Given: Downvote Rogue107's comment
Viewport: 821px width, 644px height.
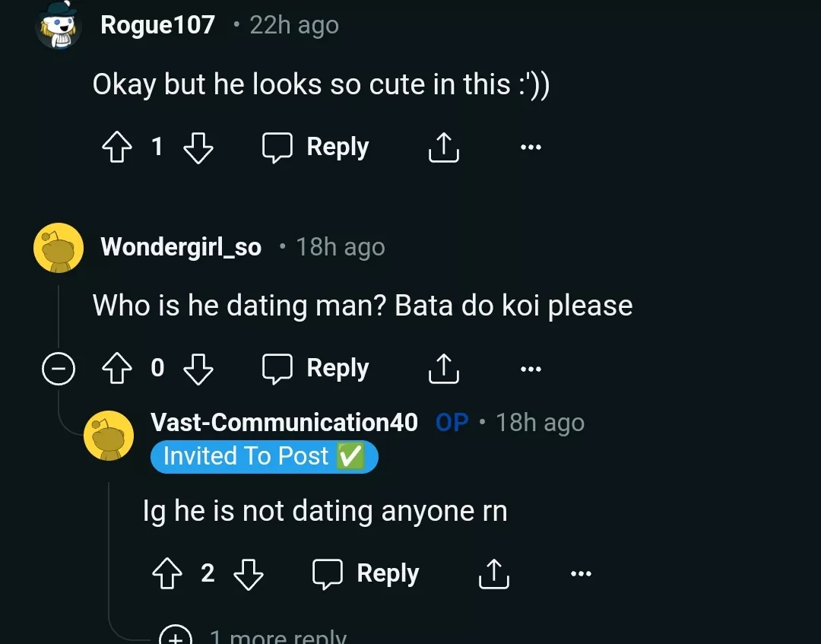Looking at the screenshot, I should 198,147.
